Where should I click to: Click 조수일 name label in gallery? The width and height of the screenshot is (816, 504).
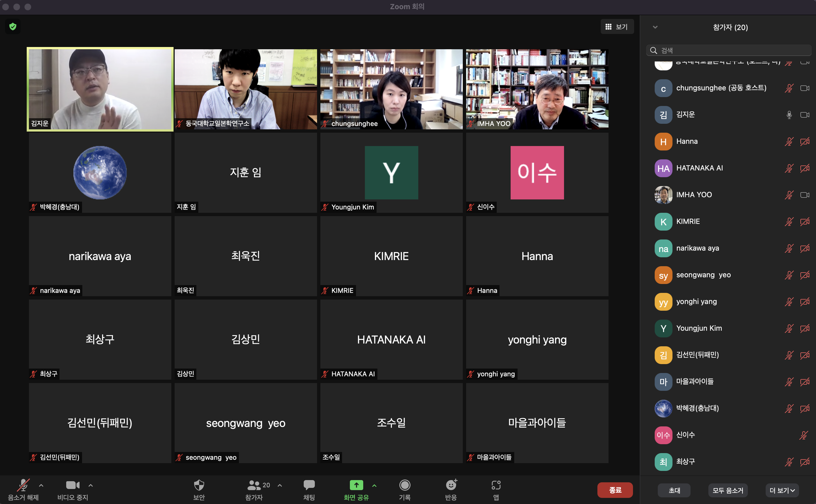coord(331,457)
